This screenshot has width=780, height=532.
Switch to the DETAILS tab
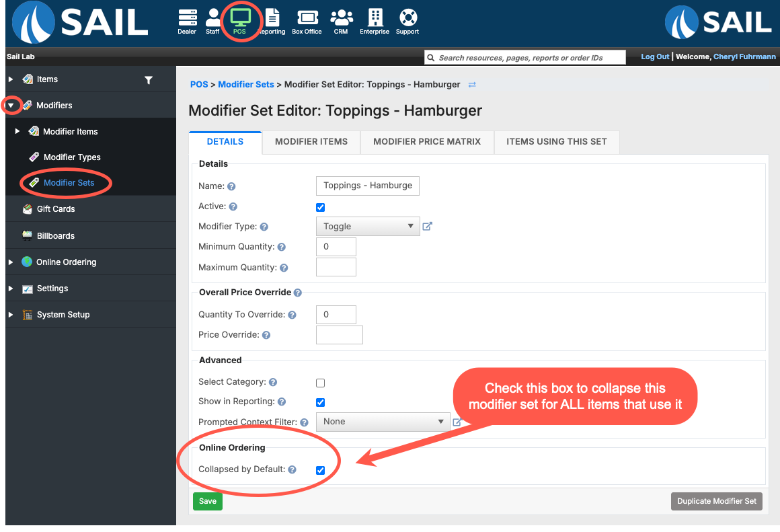click(225, 142)
